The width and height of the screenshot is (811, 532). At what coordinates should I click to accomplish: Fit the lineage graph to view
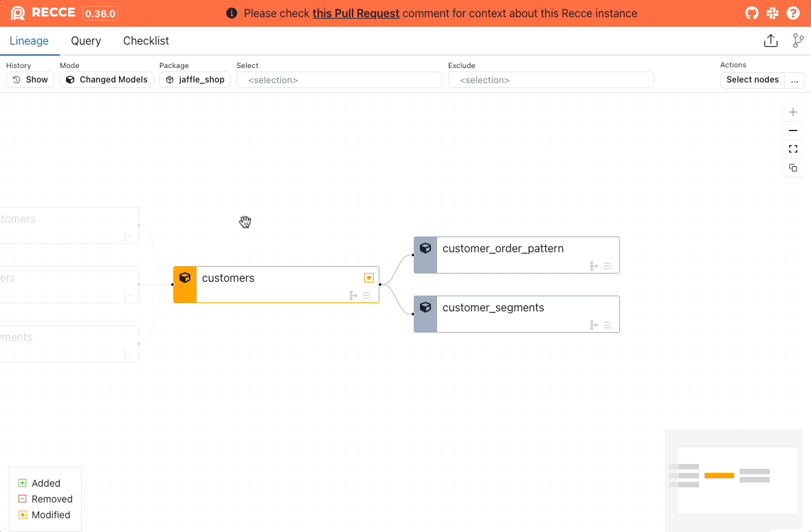coord(793,149)
